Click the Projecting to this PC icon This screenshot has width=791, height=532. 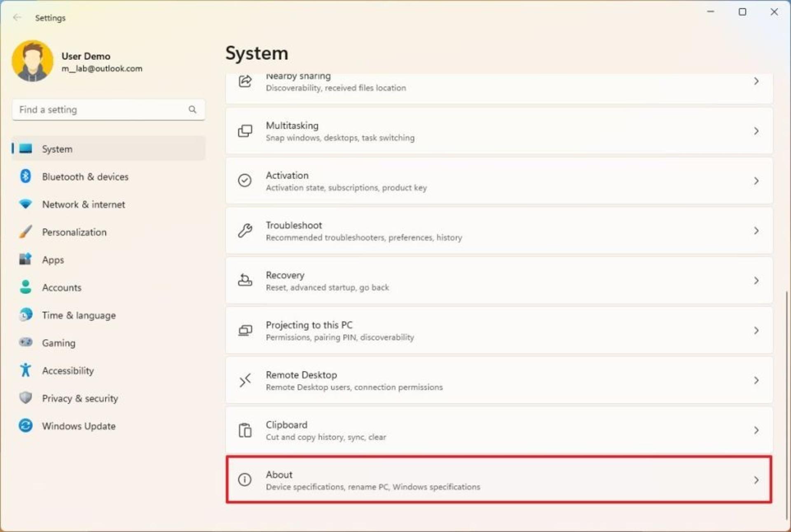point(245,330)
